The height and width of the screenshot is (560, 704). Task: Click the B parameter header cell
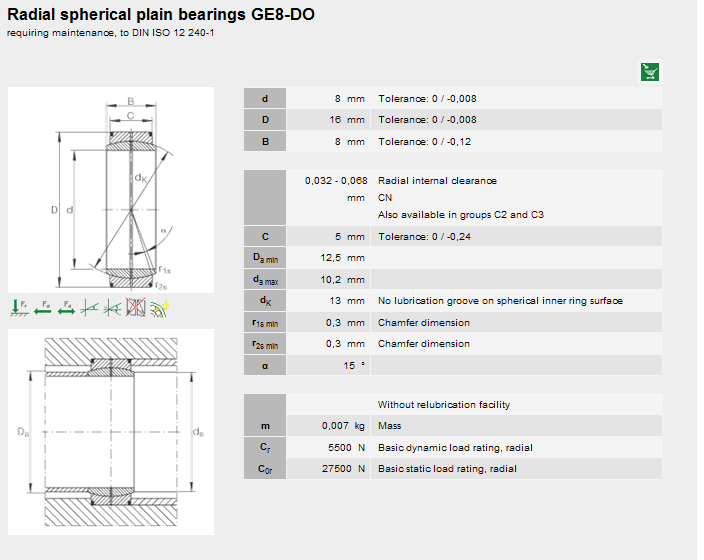[265, 141]
